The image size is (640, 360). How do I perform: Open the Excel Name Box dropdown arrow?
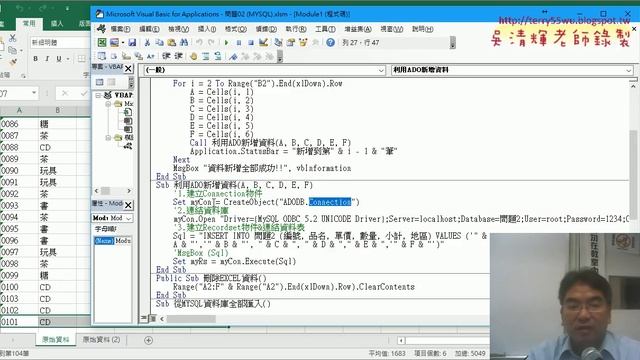pos(34,93)
